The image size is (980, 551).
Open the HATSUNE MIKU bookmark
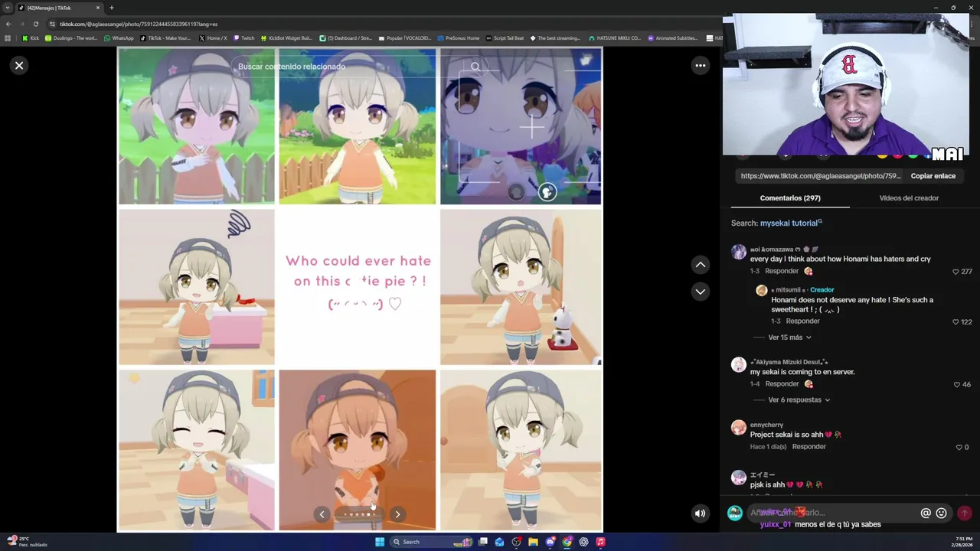pos(613,38)
